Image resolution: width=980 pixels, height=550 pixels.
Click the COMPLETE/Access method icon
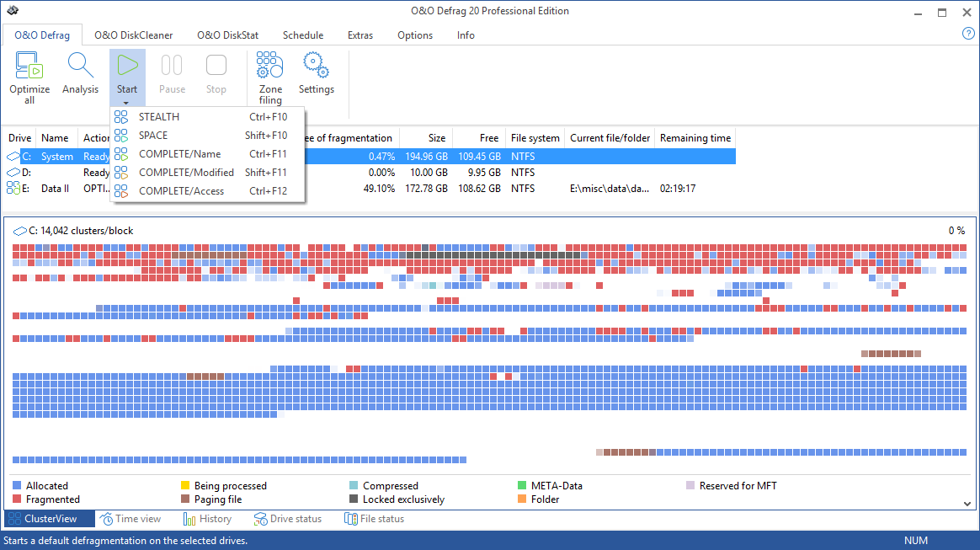pyautogui.click(x=121, y=190)
